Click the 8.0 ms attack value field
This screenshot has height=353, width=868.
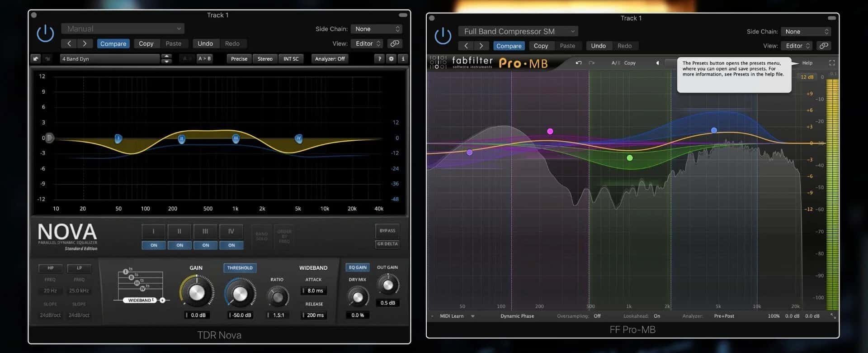[314, 291]
